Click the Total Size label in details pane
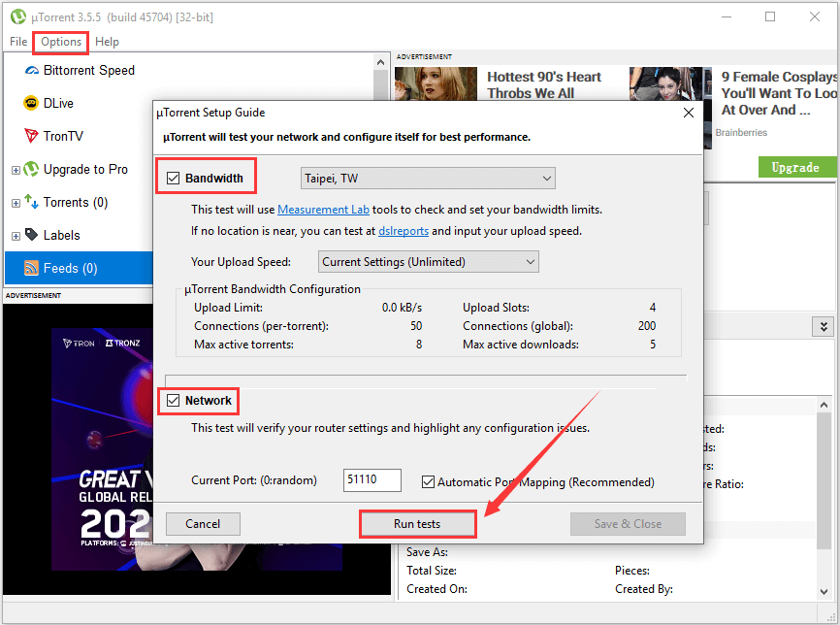 coord(432,571)
